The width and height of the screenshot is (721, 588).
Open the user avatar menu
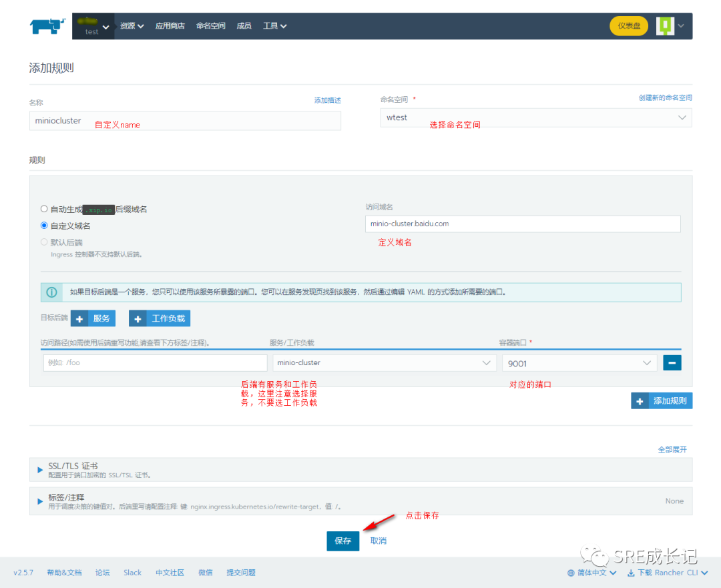pyautogui.click(x=670, y=26)
